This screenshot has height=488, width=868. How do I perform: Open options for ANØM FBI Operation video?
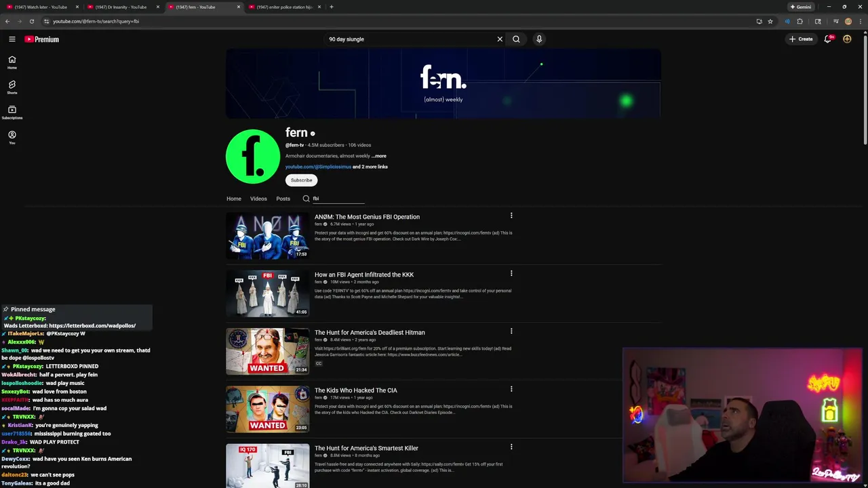(511, 216)
